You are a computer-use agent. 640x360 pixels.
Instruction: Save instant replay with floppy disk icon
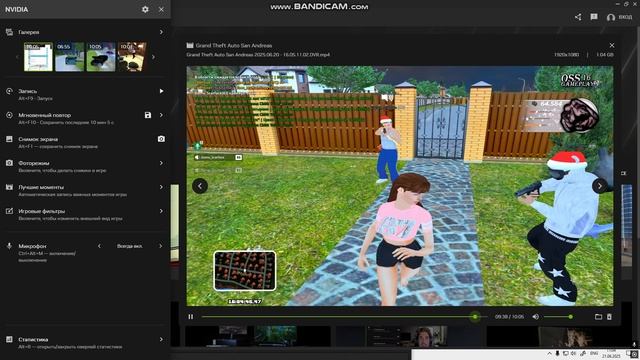point(148,115)
